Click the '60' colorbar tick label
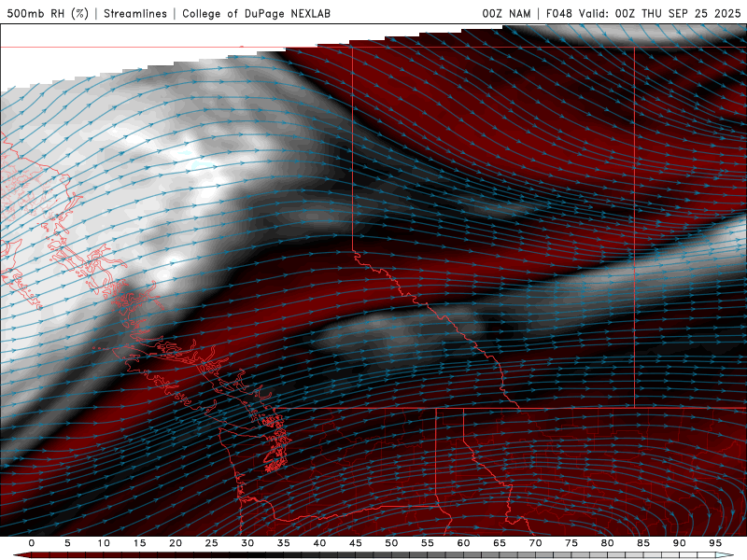Screen dimensions: 747x560 pyautogui.click(x=463, y=543)
